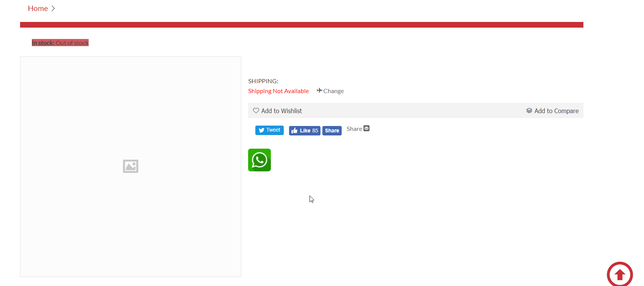644x286 pixels.
Task: Click the Twitter bird icon
Action: click(261, 130)
